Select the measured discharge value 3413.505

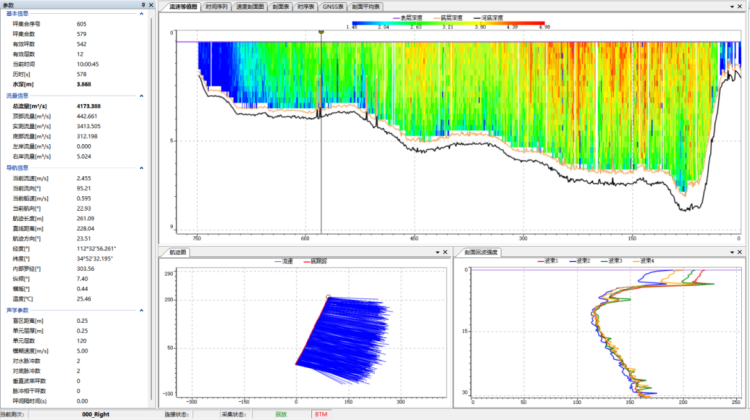tap(88, 126)
